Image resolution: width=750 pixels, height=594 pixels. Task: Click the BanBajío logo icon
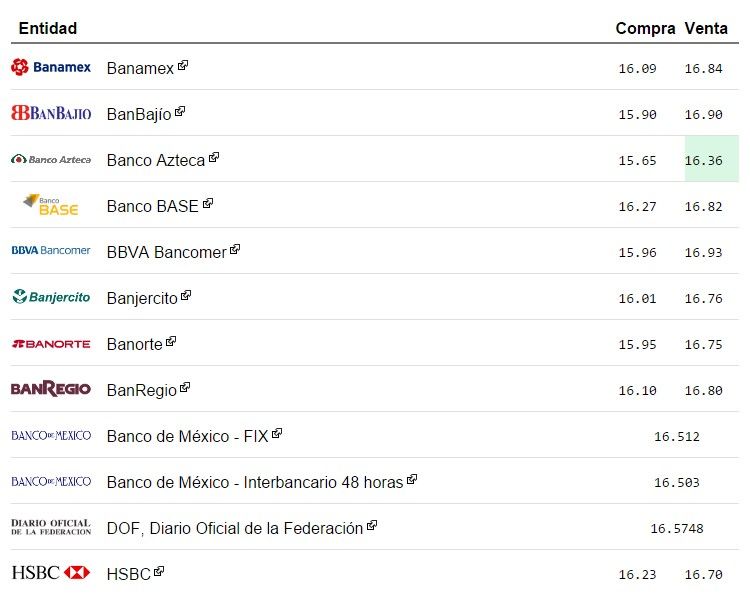[x=51, y=113]
